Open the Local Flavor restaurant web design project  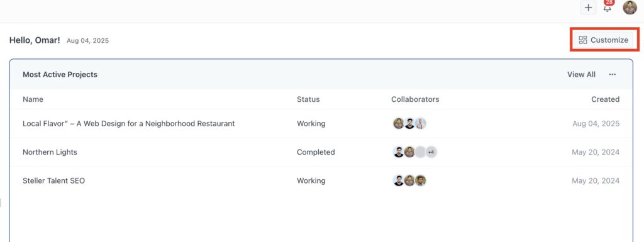(128, 123)
